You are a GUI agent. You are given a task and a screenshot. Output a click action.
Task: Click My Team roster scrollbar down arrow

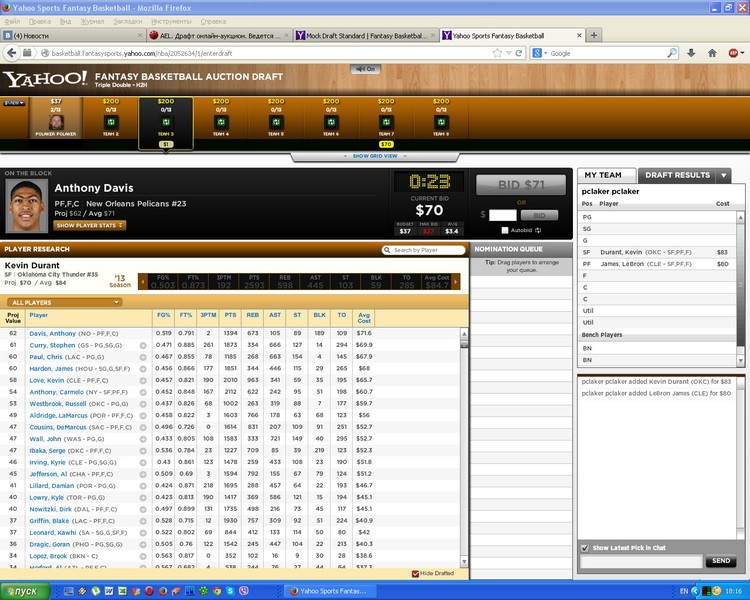pyautogui.click(x=740, y=361)
